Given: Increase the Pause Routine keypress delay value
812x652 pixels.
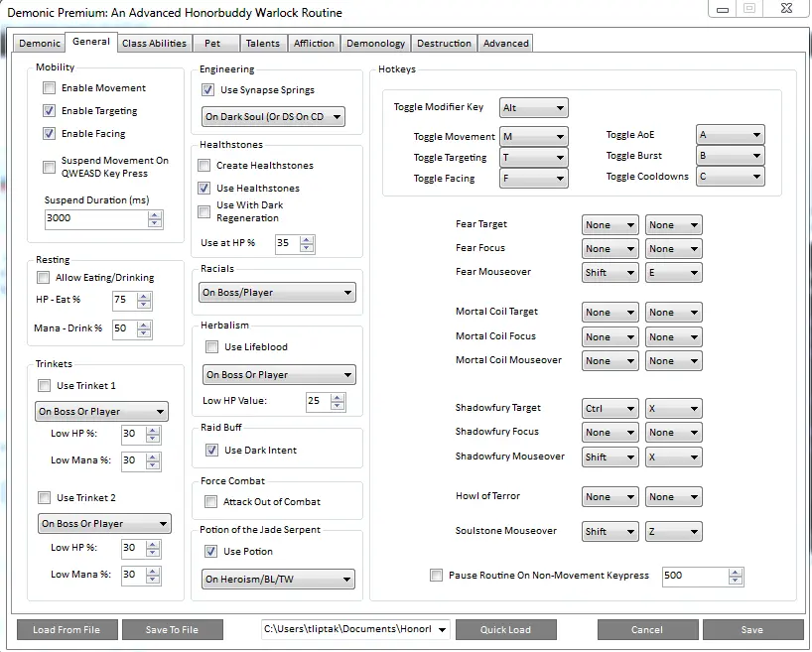Looking at the screenshot, I should (x=736, y=573).
